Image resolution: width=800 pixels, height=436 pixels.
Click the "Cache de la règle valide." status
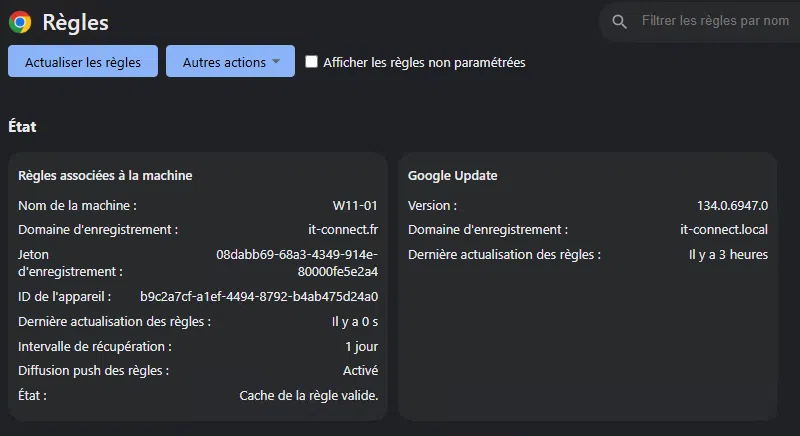309,395
